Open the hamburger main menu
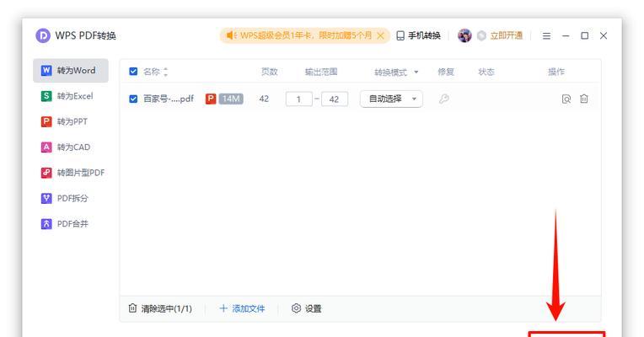Viewport: 644px width, 337px height. [546, 36]
